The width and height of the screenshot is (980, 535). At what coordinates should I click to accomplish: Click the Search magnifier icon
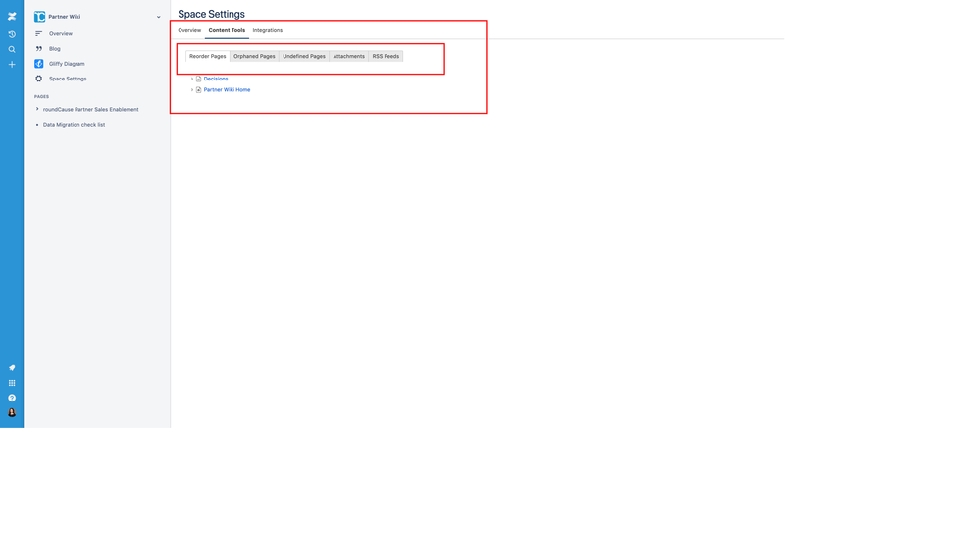pos(12,49)
